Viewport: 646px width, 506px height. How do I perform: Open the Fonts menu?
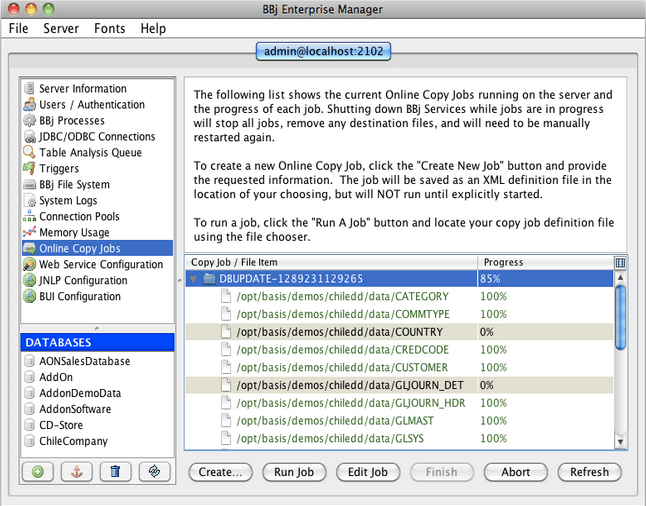(110, 28)
